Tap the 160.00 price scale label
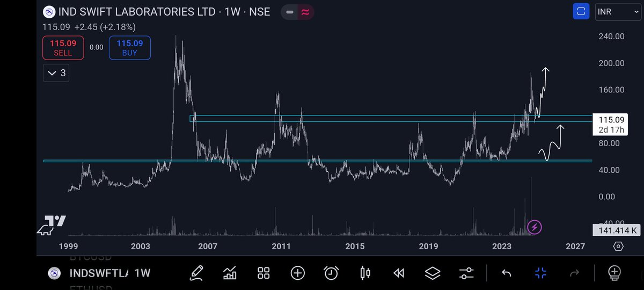 point(611,90)
